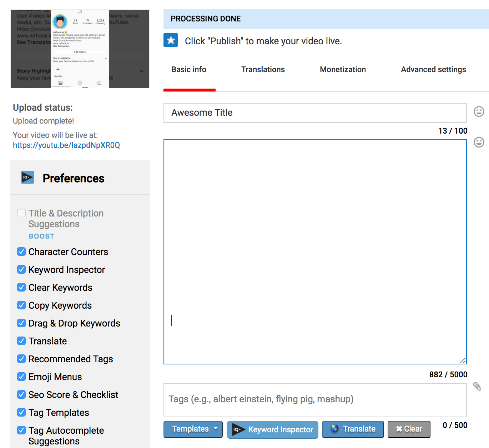Open emoji menu beside the description box
Viewport: 489px width, 448px height.
(479, 143)
